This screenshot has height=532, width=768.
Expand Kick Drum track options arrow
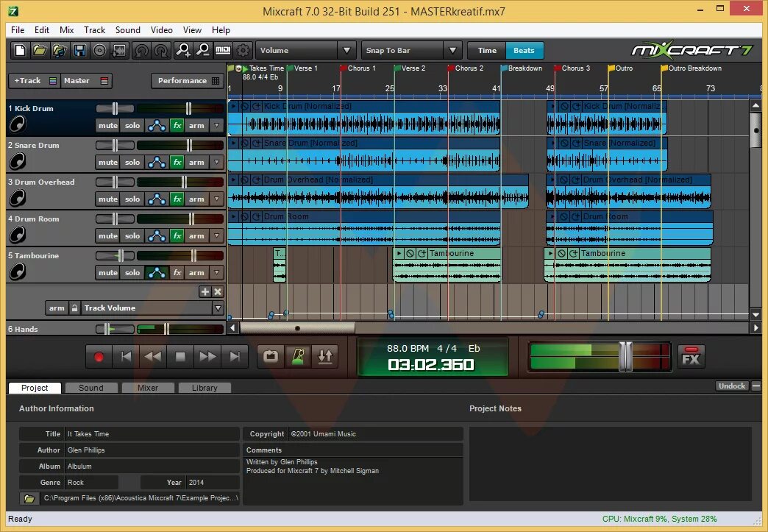(x=216, y=125)
